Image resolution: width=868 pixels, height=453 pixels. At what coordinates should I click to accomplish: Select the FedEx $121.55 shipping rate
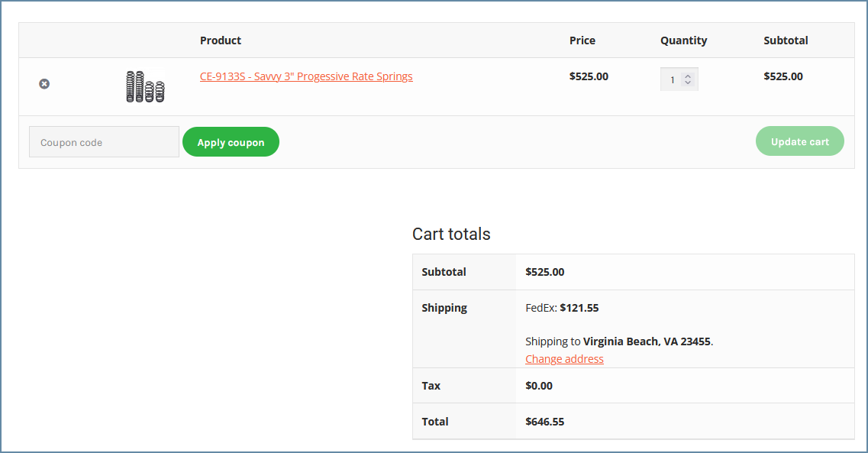tap(562, 308)
